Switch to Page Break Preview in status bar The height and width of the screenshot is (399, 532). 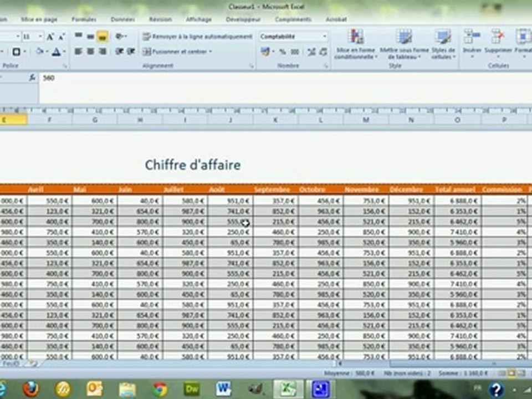tap(521, 373)
